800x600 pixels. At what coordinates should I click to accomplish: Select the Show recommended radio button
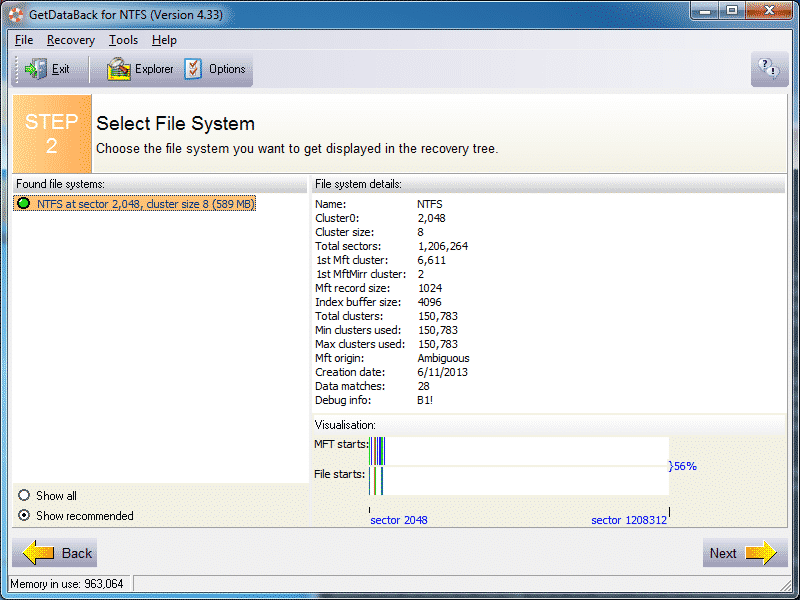(x=25, y=516)
